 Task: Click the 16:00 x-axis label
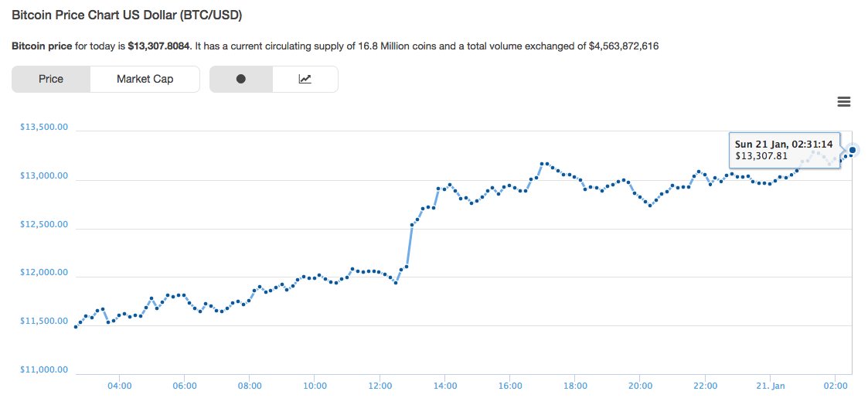click(510, 385)
